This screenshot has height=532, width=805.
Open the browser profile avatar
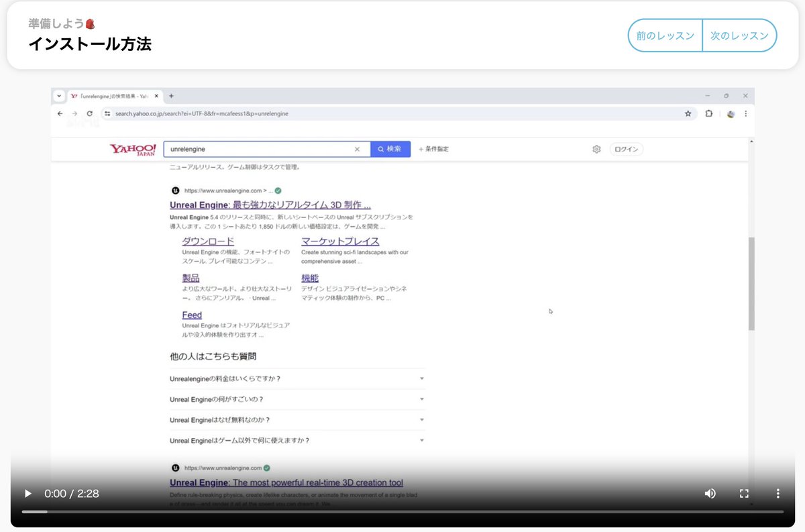[731, 113]
